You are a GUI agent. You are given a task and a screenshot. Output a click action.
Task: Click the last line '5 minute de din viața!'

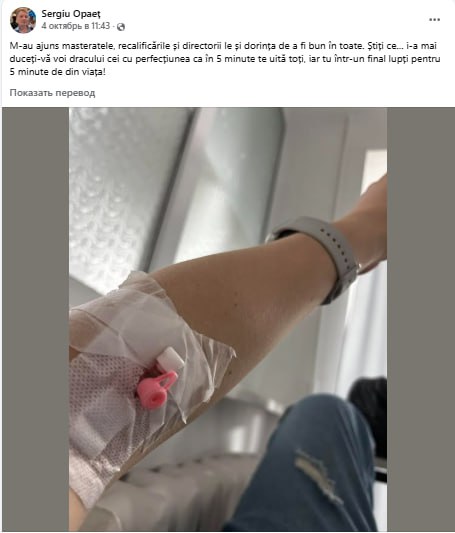(x=57, y=72)
